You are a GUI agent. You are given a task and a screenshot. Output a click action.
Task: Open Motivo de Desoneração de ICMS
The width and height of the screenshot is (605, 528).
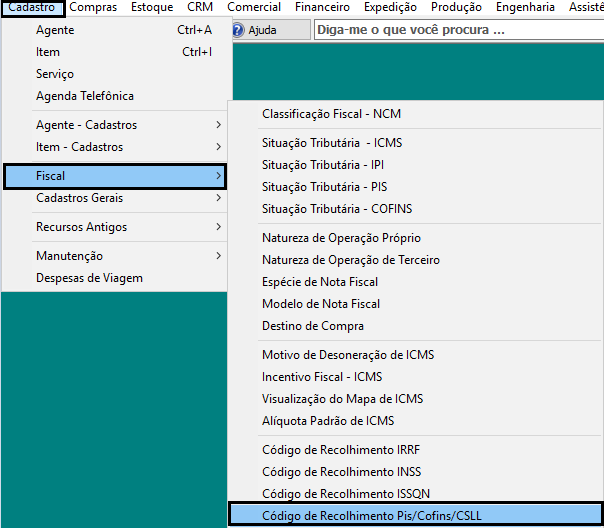coord(416,355)
